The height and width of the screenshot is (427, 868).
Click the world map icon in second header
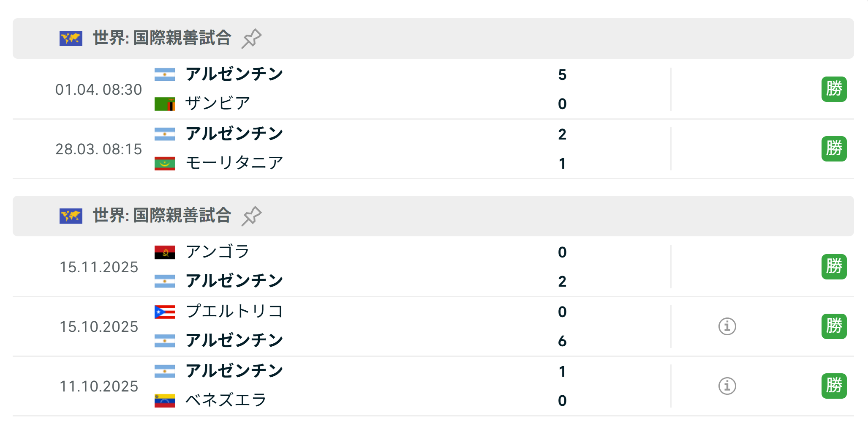coord(71,216)
